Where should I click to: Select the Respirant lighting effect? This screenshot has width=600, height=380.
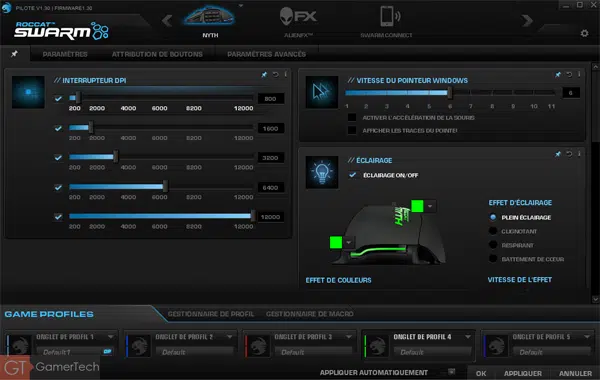coord(493,245)
